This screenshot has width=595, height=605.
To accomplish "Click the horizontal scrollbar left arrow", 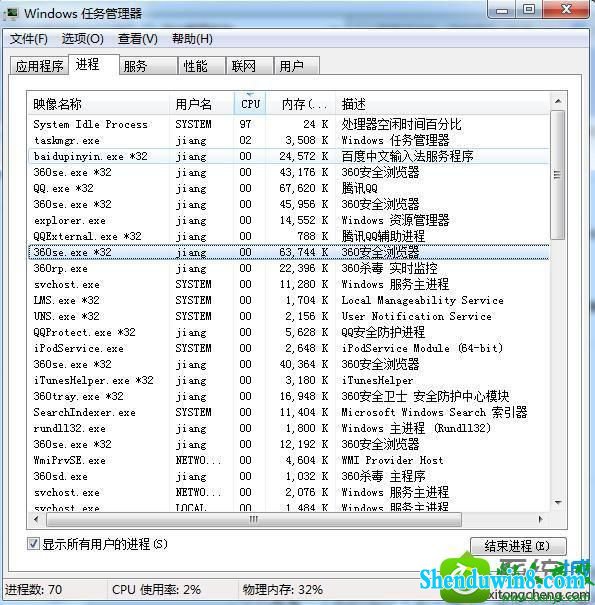I will coord(36,520).
